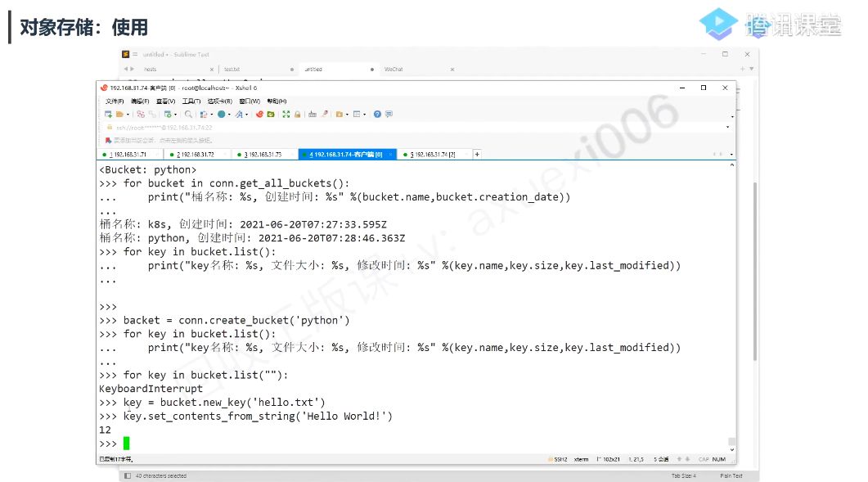Open the globe encoding dropdown arrow

(x=229, y=115)
